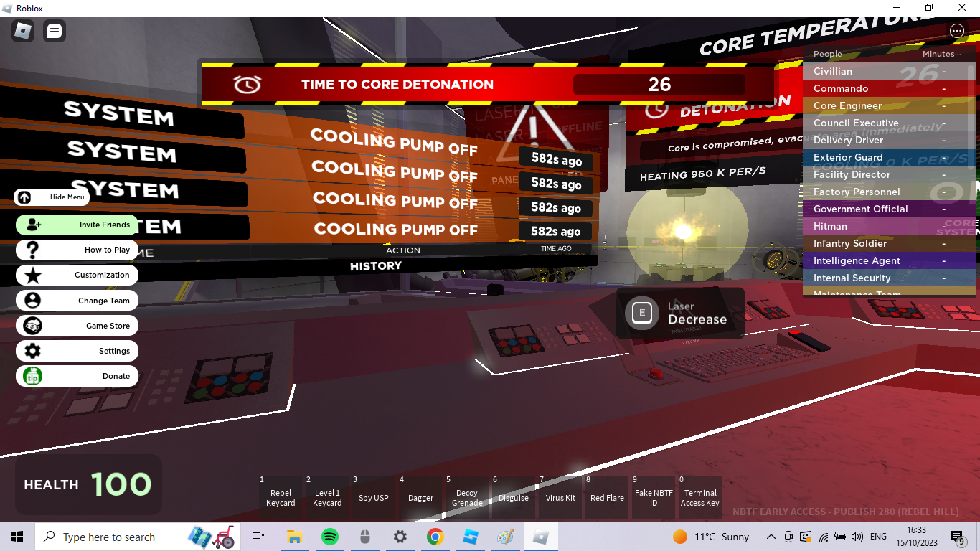Open Task View on the taskbar
This screenshot has width=980, height=551.
coord(258,537)
